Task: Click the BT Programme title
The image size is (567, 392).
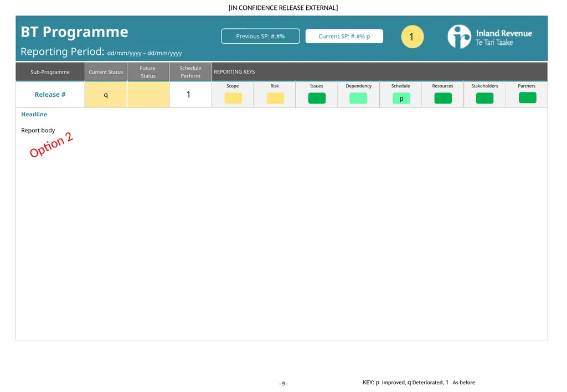Action: 75,32
